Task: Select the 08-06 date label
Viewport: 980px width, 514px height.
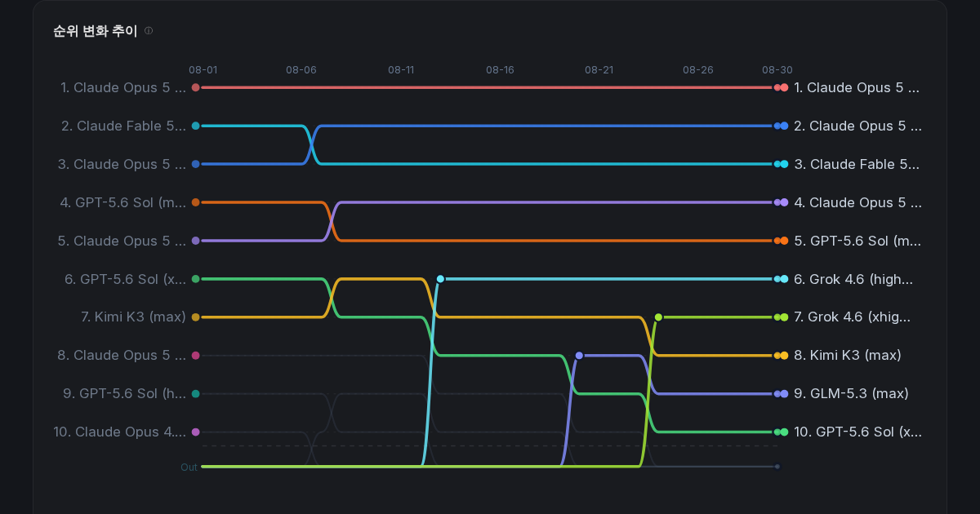Action: (301, 70)
